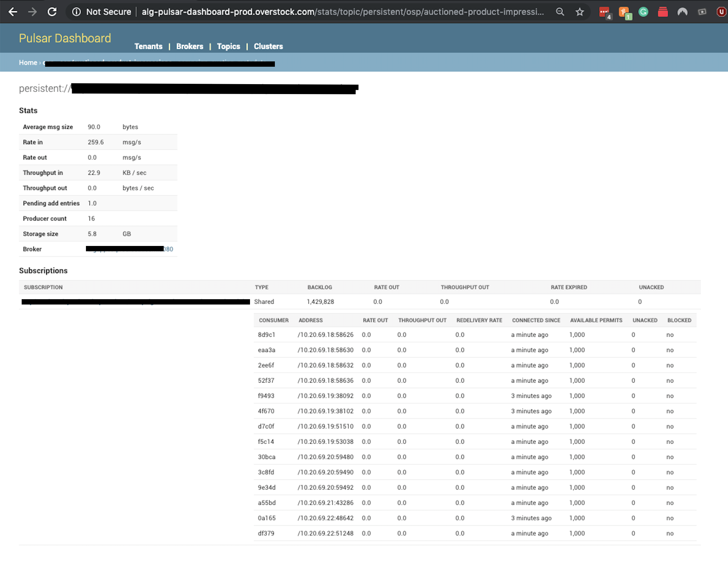The image size is (728, 570).
Task: Open the Grammarly green G extension
Action: 643,12
